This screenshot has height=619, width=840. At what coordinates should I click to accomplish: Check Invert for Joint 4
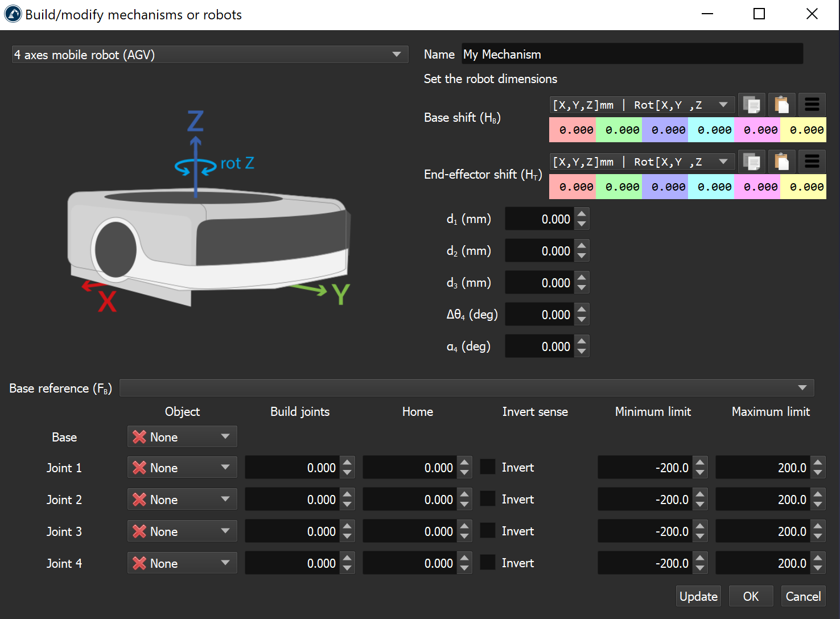tap(487, 563)
